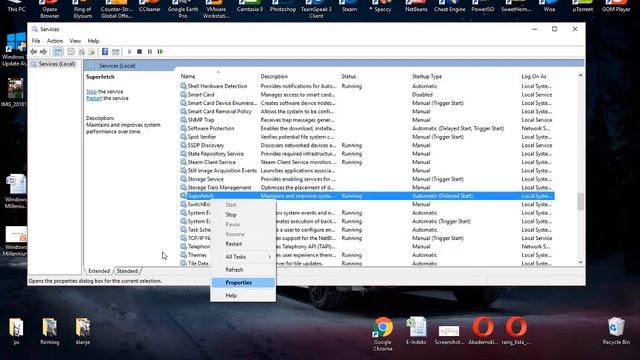The image size is (640, 360).
Task: Open Google Chrome desktop shortcut
Action: (x=382, y=333)
